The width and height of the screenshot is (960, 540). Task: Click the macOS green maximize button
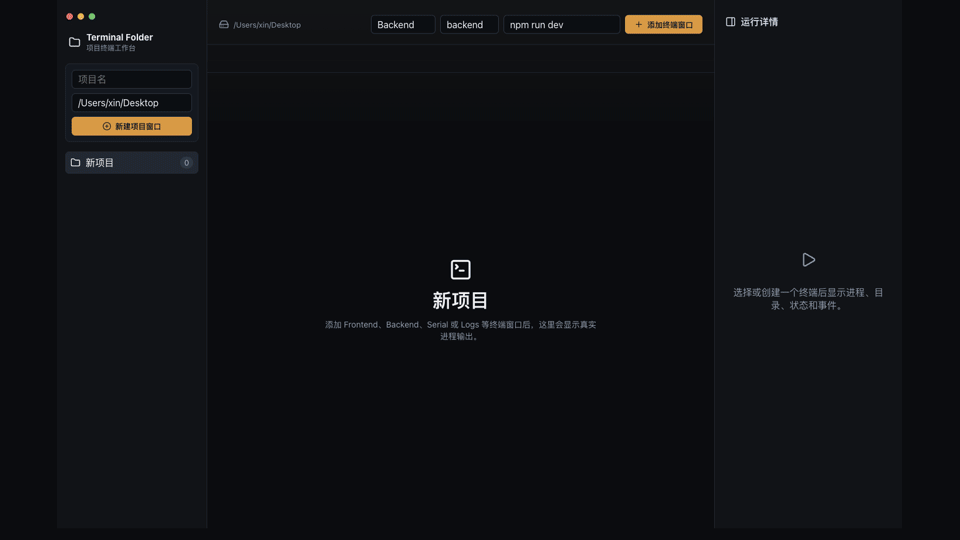[92, 17]
